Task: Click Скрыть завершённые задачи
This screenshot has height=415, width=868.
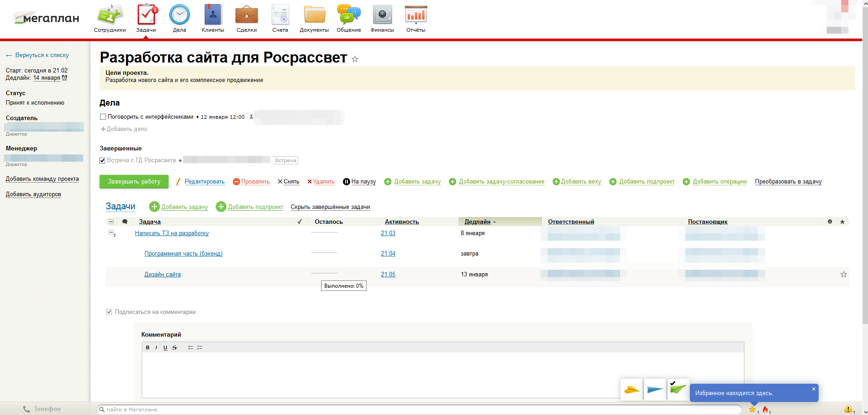Action: (330, 207)
